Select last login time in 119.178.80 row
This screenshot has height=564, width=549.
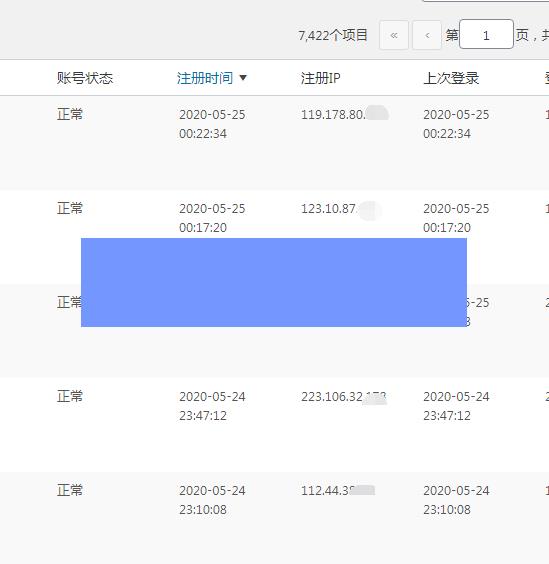[x=456, y=124]
